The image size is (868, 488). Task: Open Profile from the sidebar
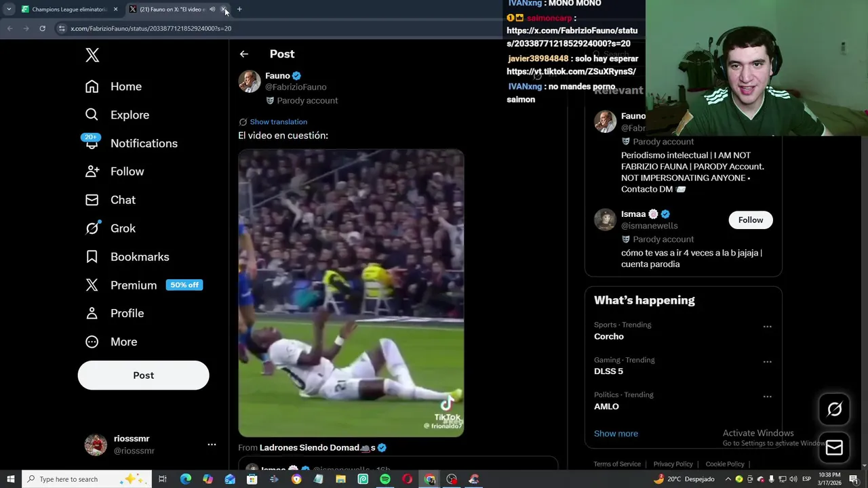[114, 313]
